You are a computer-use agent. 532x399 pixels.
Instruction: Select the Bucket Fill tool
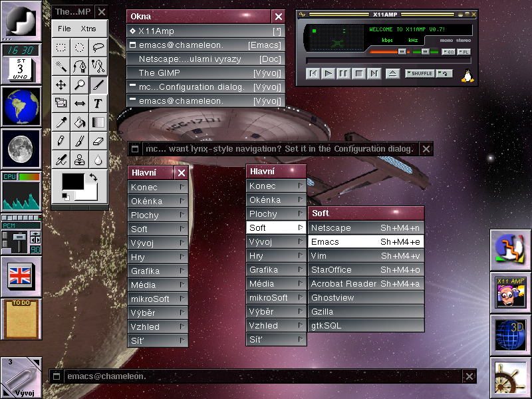click(x=80, y=122)
